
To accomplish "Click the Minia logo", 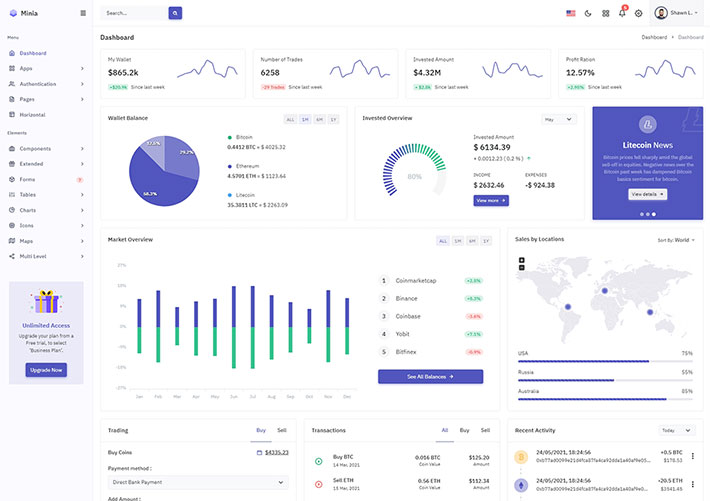I will point(23,13).
